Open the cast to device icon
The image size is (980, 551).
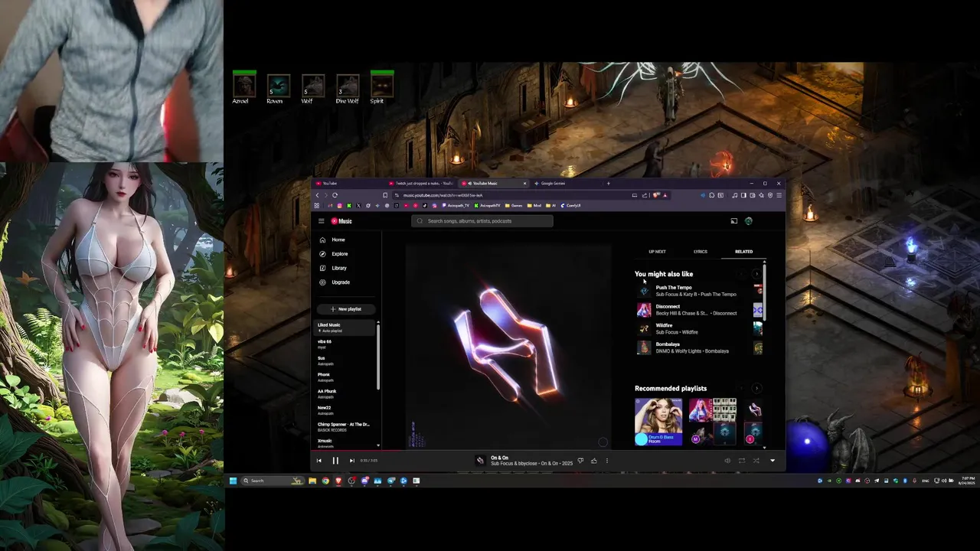[733, 221]
